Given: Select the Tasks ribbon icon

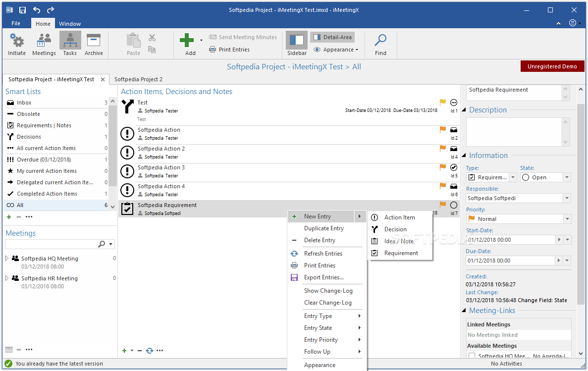Looking at the screenshot, I should coord(70,41).
